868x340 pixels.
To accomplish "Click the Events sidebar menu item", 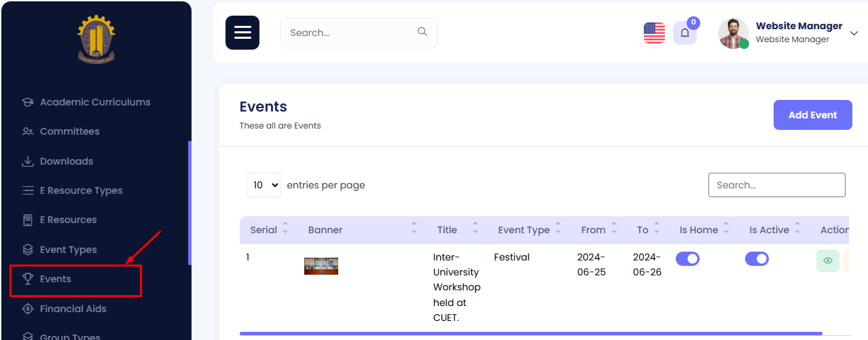I will 56,279.
